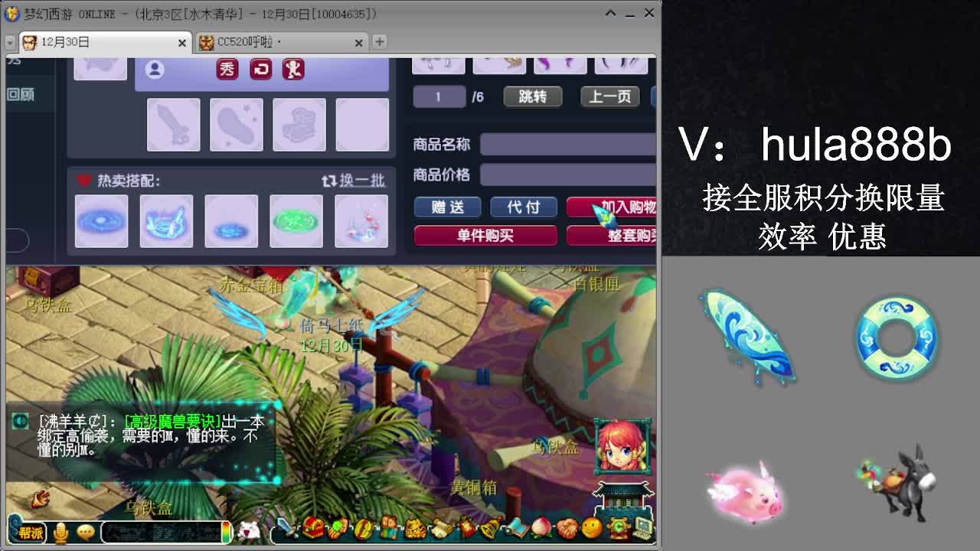Click the pagoda building map icon
The height and width of the screenshot is (551, 980).
click(623, 497)
